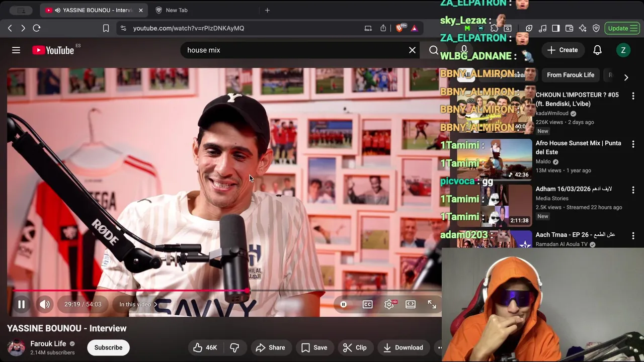Open Farouk Life channel name link

[48, 344]
